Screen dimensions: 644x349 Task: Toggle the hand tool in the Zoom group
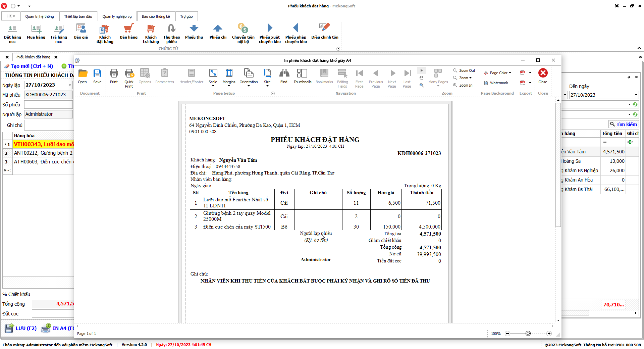coord(422,78)
